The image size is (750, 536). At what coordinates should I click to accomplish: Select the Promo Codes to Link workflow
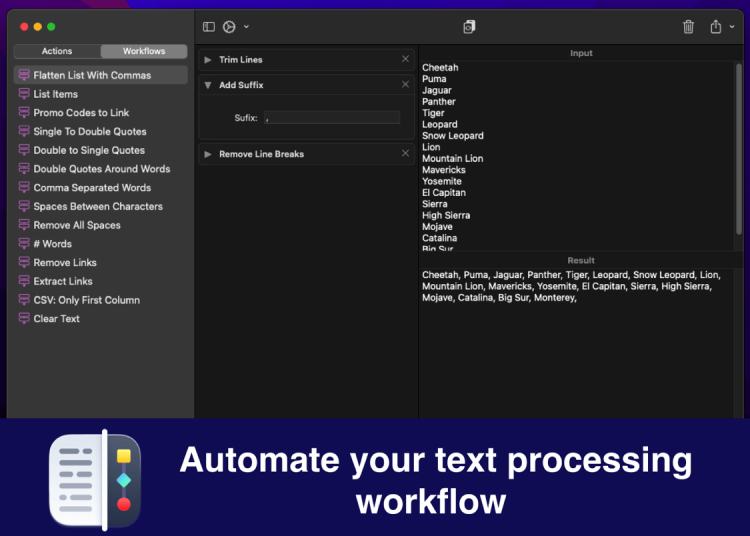(x=81, y=113)
